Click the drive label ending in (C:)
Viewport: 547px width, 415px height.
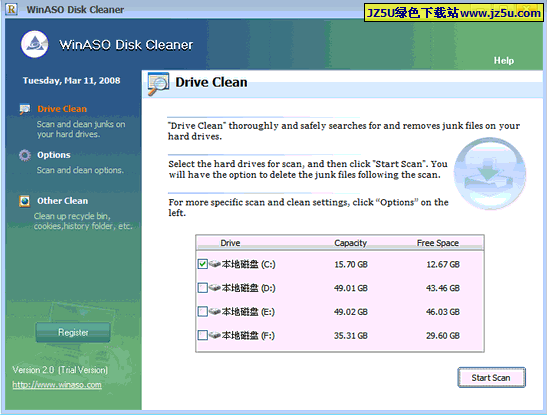(x=248, y=264)
